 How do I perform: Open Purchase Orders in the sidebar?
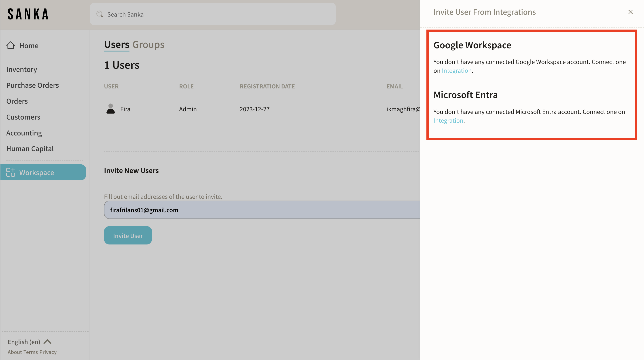pyautogui.click(x=32, y=85)
